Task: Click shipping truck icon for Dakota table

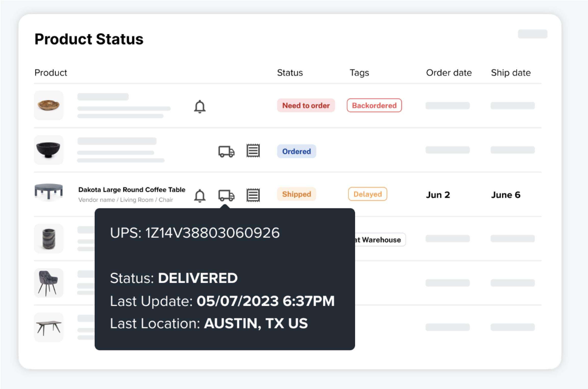Action: pyautogui.click(x=226, y=195)
